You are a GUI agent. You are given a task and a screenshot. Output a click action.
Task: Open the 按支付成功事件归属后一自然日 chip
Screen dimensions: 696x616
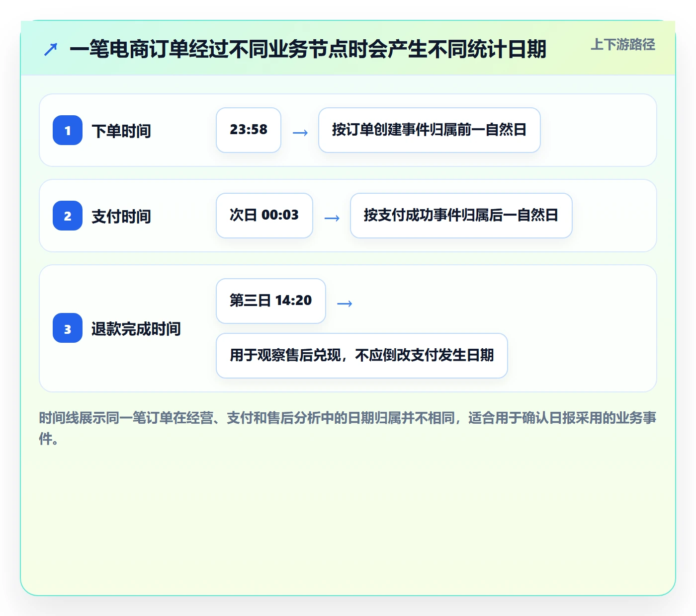[x=461, y=216]
